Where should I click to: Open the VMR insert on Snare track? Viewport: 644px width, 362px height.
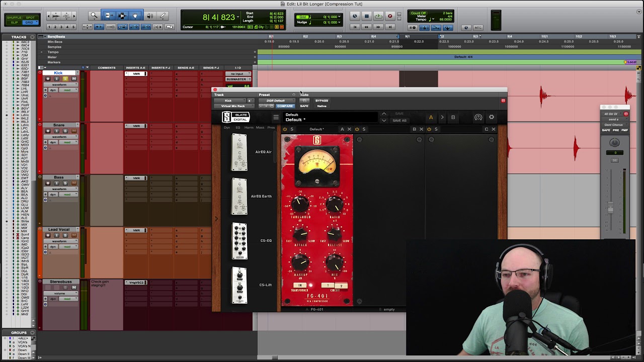[x=136, y=126]
